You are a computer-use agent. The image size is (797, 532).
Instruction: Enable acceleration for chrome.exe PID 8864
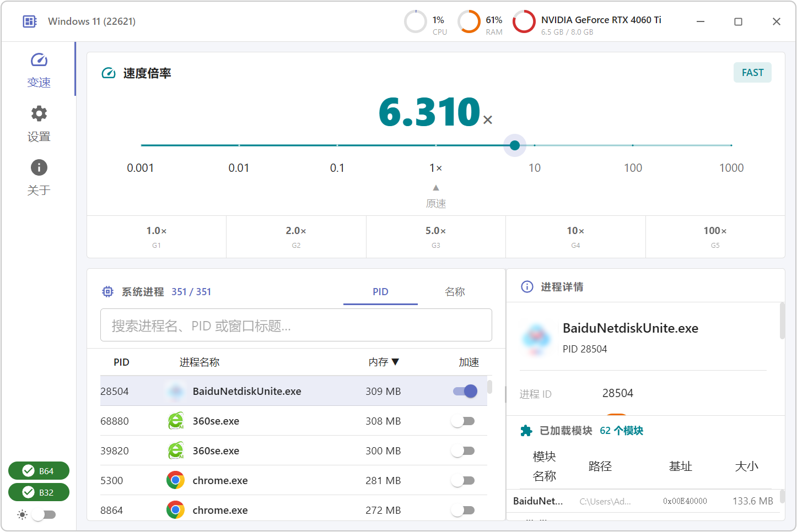(463, 511)
